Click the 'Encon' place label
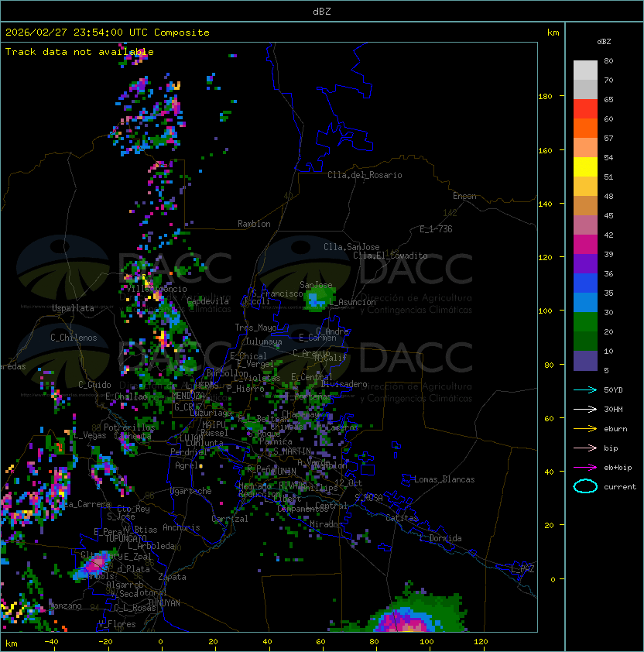 tap(464, 196)
